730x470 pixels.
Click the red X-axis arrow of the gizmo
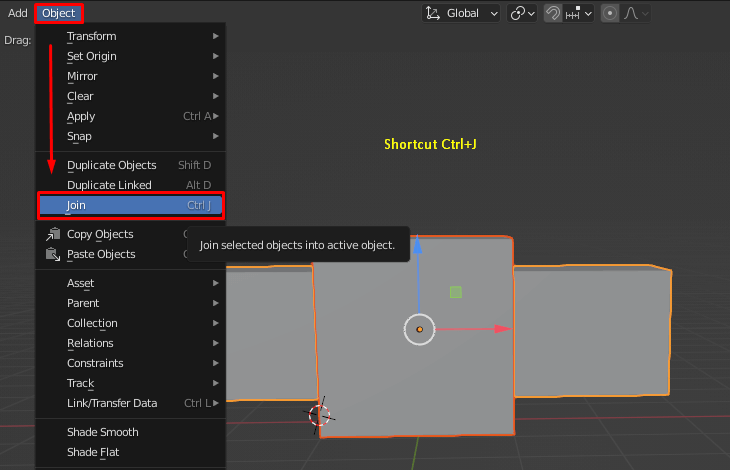501,328
